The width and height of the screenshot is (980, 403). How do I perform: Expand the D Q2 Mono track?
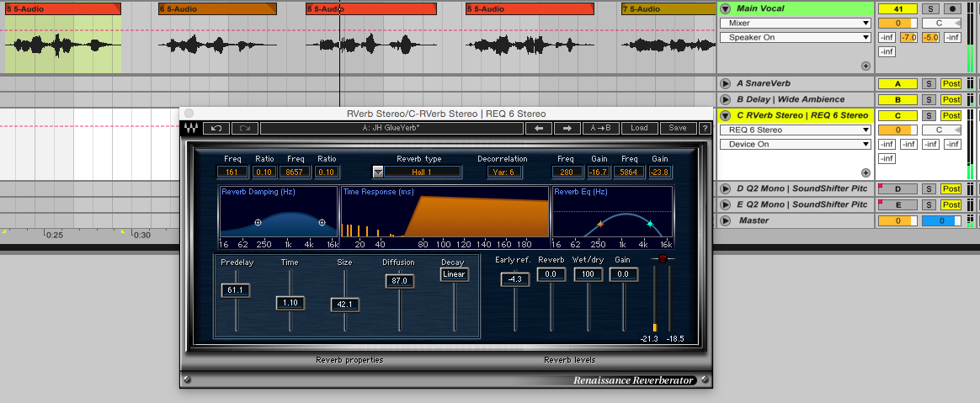point(725,188)
